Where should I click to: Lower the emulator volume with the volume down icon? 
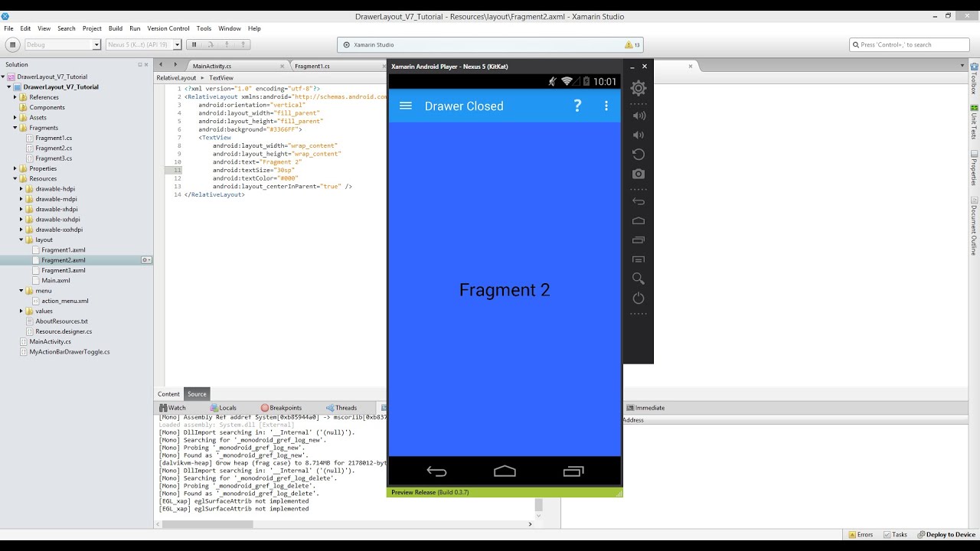[x=638, y=135]
